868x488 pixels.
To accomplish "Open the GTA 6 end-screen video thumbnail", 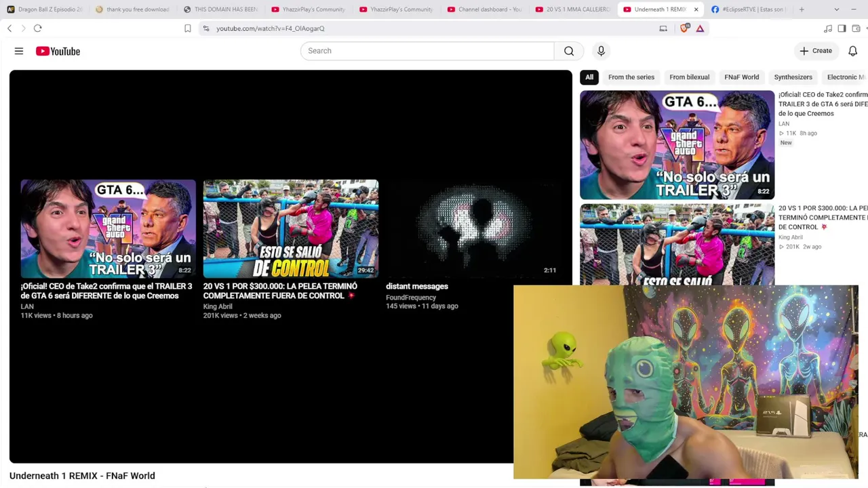I will (108, 228).
